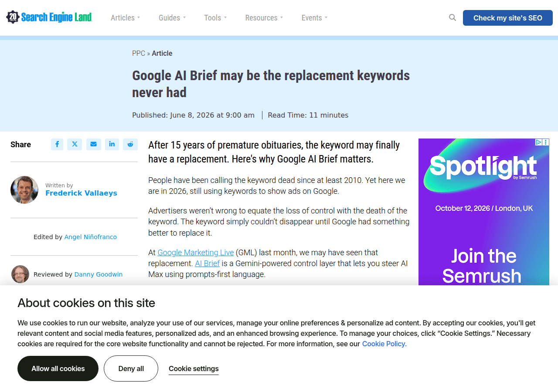Screen dimensions: 558x392
Task: Click Frederick Vallaeys author photo
Action: click(x=24, y=190)
